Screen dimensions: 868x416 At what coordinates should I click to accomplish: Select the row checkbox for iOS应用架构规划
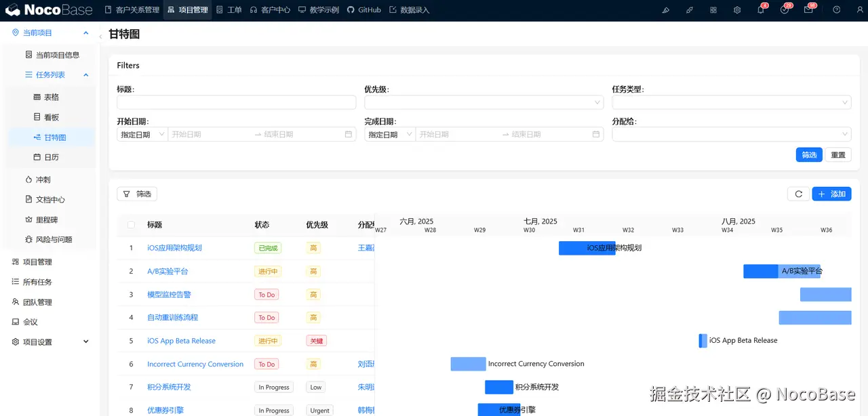(131, 248)
